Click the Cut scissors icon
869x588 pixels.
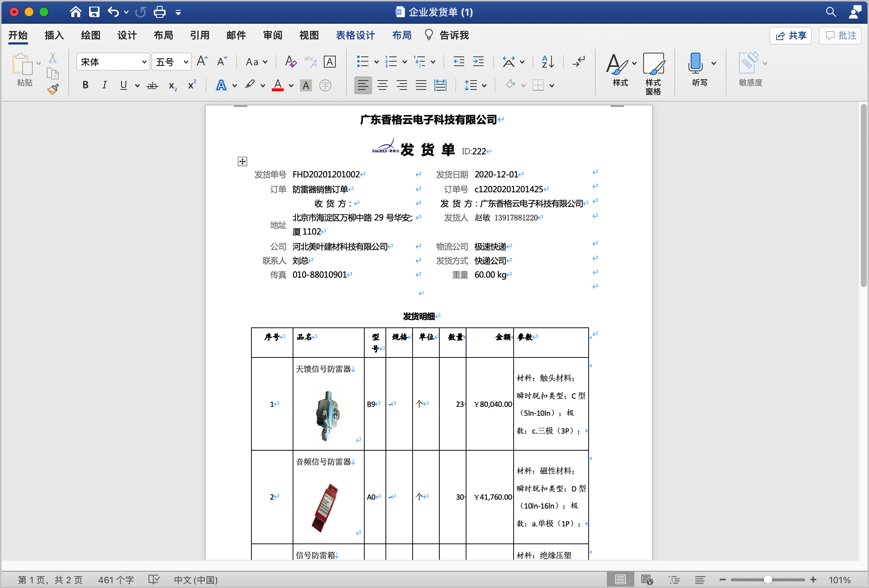[x=53, y=58]
